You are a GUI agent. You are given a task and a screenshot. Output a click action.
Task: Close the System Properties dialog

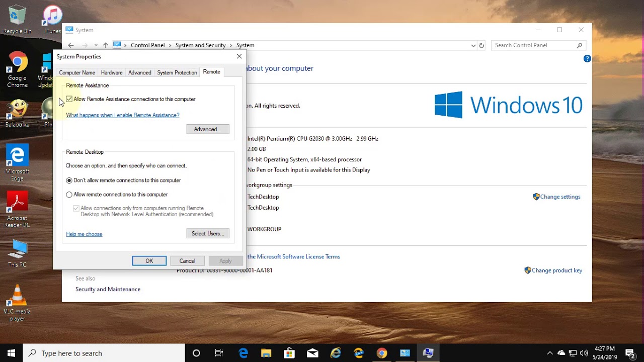coord(239,56)
